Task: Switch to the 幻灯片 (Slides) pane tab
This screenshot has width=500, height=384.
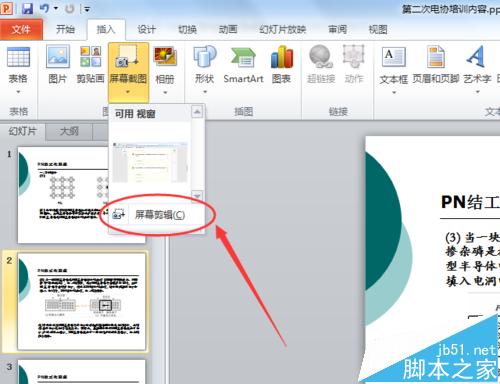Action: coord(22,131)
